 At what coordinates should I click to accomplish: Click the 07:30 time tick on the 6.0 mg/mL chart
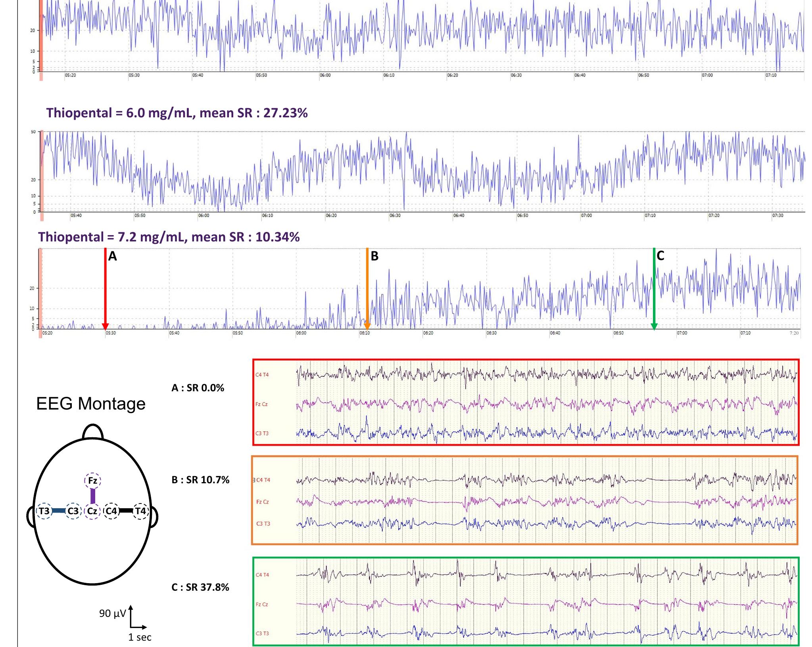[x=777, y=216]
